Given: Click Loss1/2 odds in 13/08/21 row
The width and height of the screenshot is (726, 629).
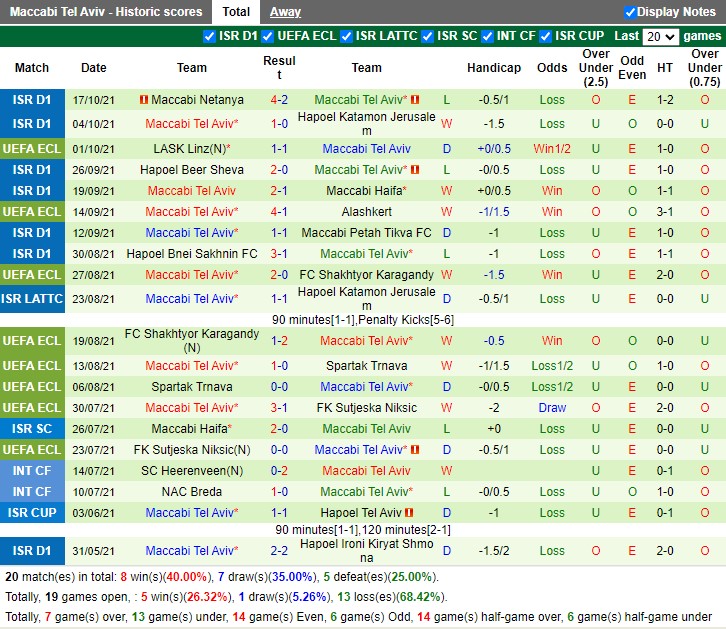Looking at the screenshot, I should pos(552,366).
